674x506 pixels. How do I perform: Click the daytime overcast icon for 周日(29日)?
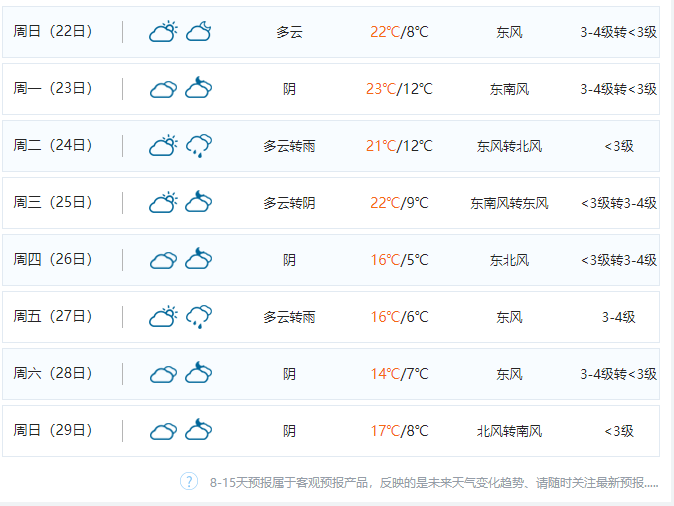pos(163,431)
